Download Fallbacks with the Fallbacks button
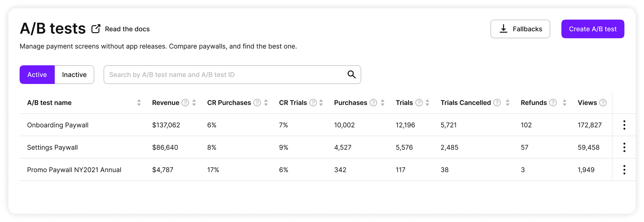The height and width of the screenshot is (222, 644). point(520,29)
